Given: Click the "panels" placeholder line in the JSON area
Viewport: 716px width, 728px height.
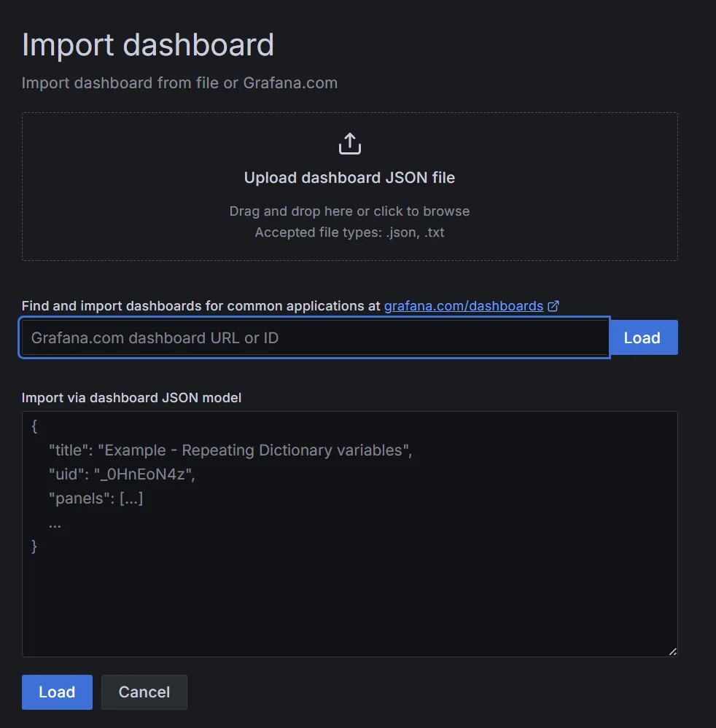Looking at the screenshot, I should (x=96, y=498).
